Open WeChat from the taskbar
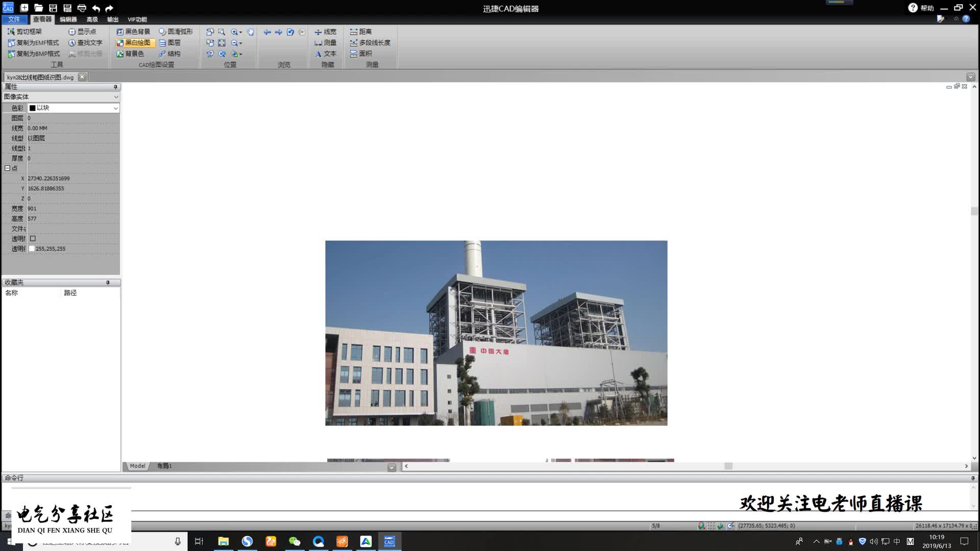The image size is (980, 551). tap(295, 541)
